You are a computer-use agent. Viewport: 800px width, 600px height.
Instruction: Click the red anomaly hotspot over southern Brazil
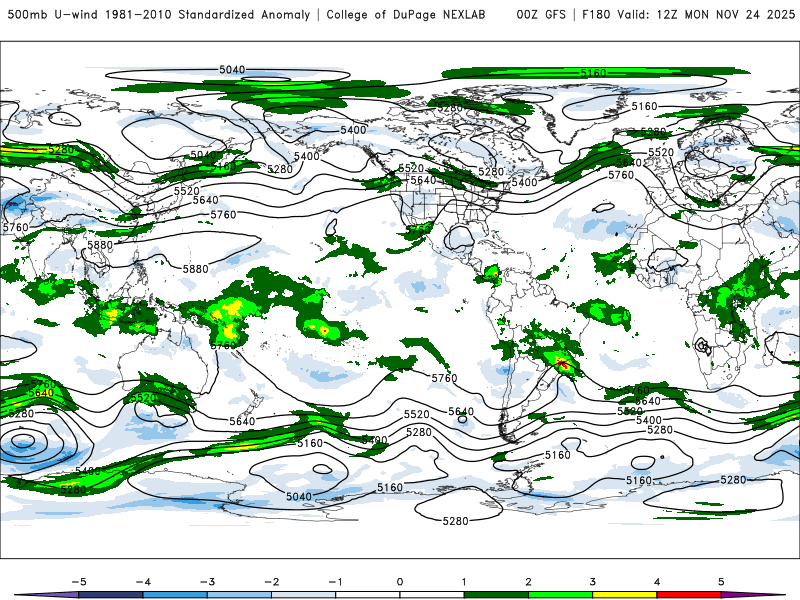coord(562,364)
